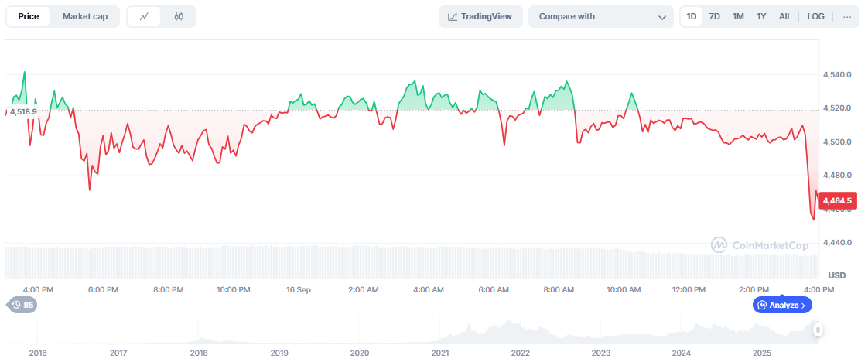Click the history icon badge showing 85
Image resolution: width=868 pixels, height=362 pixels.
click(x=22, y=305)
